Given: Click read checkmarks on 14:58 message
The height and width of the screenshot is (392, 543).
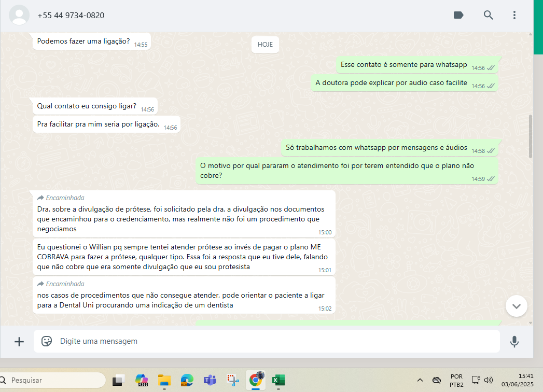Looking at the screenshot, I should click(491, 151).
